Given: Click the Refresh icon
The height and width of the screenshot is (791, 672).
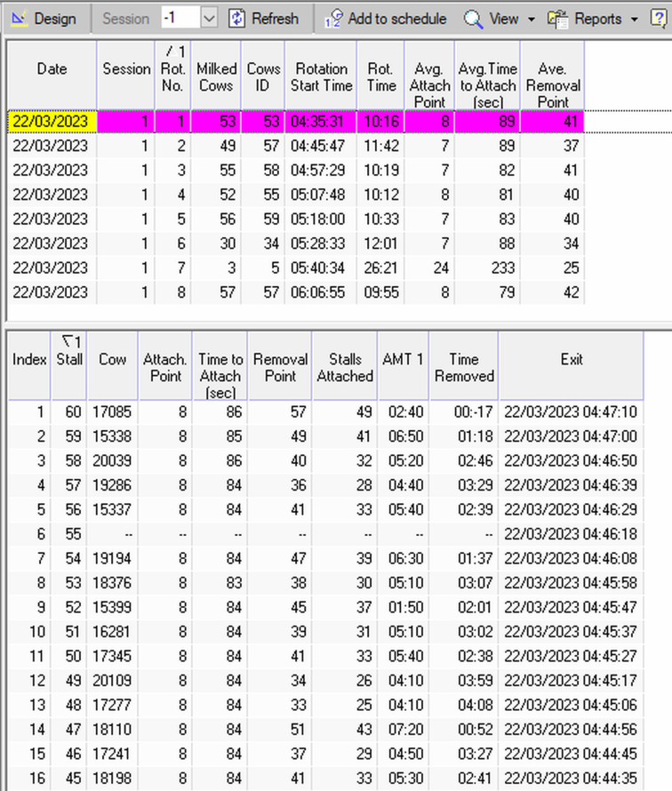Looking at the screenshot, I should point(237,19).
